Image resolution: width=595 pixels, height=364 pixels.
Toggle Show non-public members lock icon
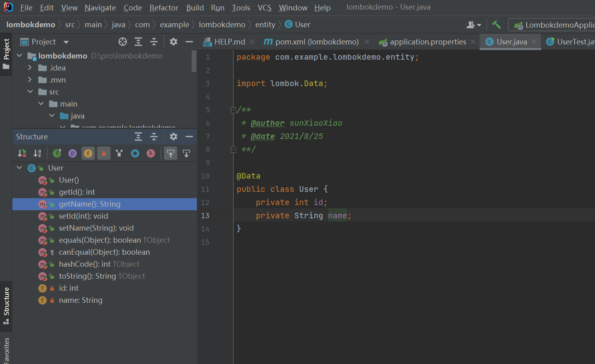pyautogui.click(x=104, y=153)
